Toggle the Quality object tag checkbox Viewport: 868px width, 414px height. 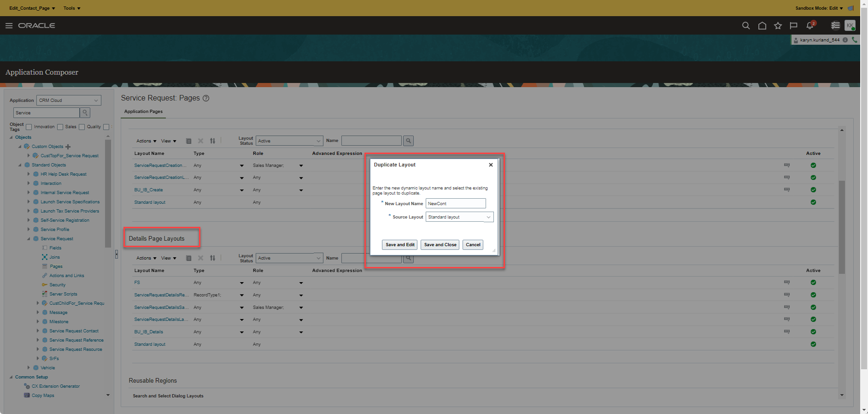click(x=82, y=127)
